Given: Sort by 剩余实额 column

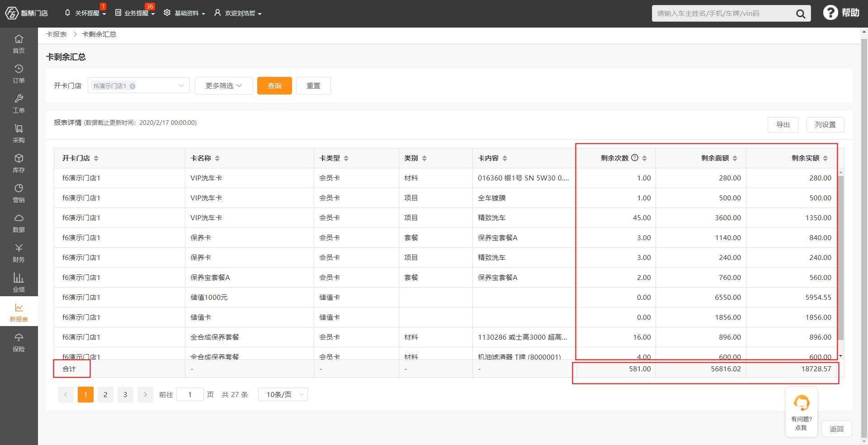Looking at the screenshot, I should tap(826, 158).
